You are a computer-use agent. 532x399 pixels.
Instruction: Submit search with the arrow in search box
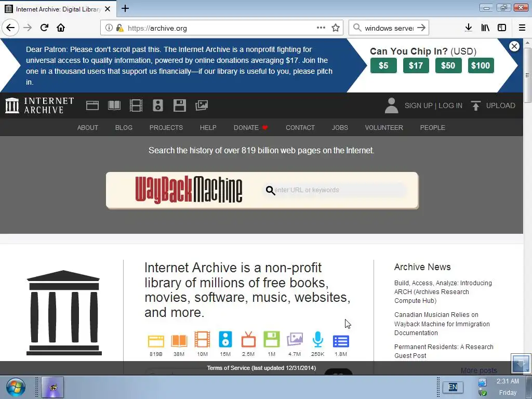(x=421, y=28)
